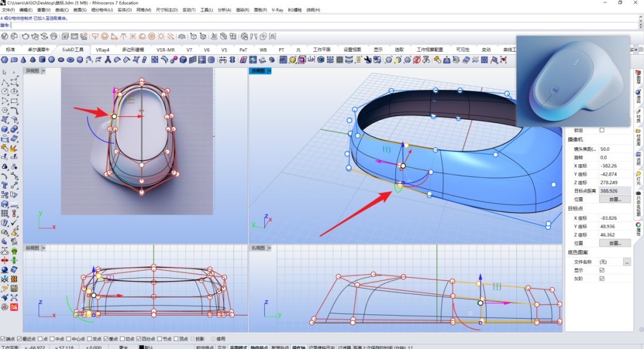Click the V-Ray teapot render icon
The height and width of the screenshot is (349, 644).
click(x=26, y=36)
